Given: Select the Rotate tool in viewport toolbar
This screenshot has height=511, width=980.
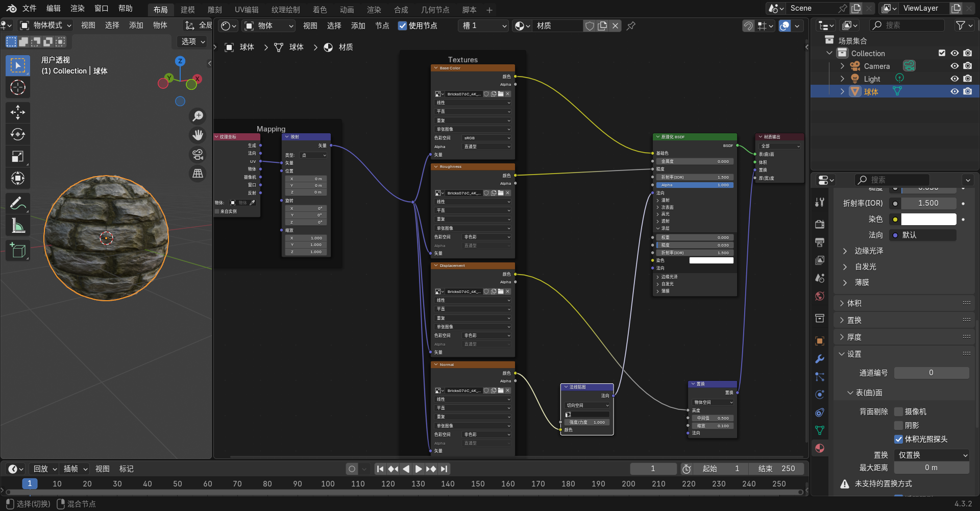Looking at the screenshot, I should (18, 135).
